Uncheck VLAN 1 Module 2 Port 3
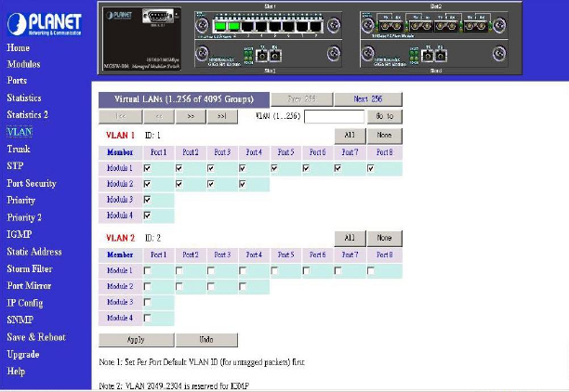 pos(211,184)
